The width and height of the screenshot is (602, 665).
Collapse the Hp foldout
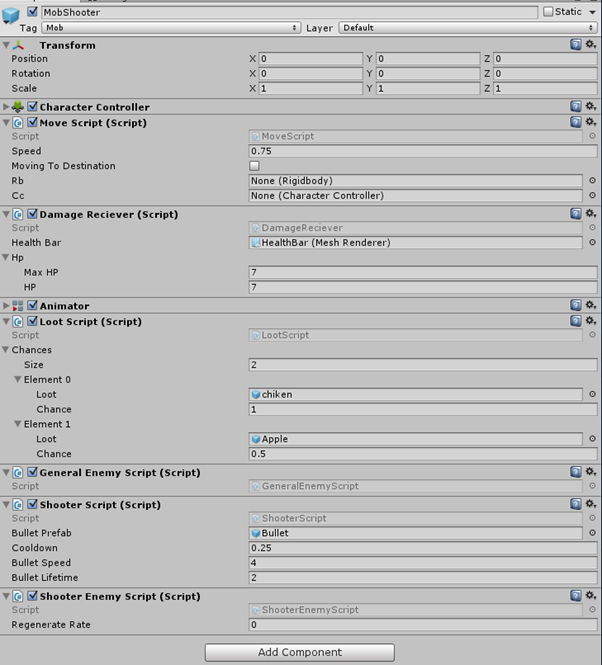6,257
